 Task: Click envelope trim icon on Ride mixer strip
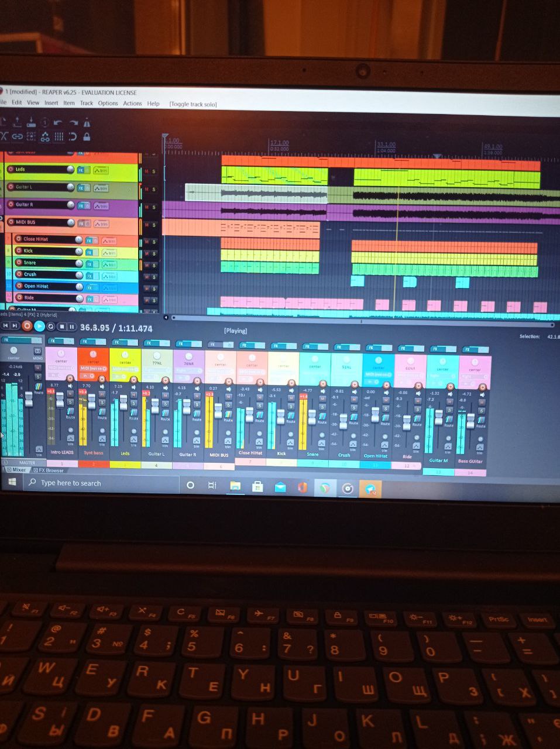(x=416, y=446)
